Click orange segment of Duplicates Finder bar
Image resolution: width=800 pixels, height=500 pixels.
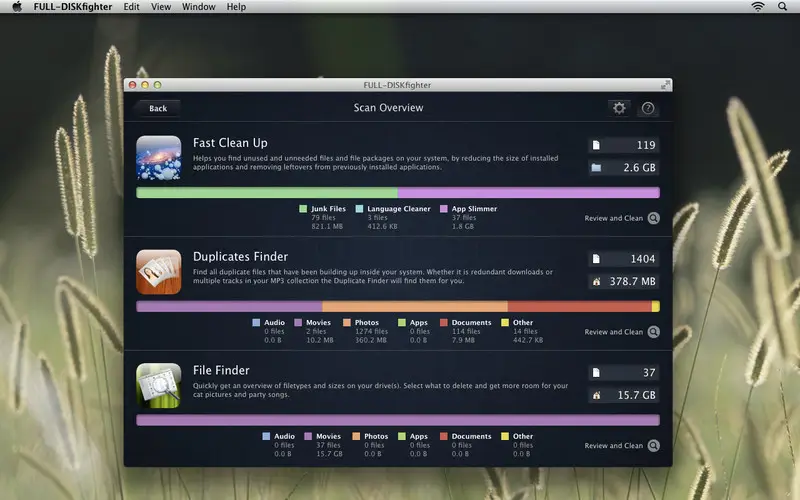tap(415, 306)
